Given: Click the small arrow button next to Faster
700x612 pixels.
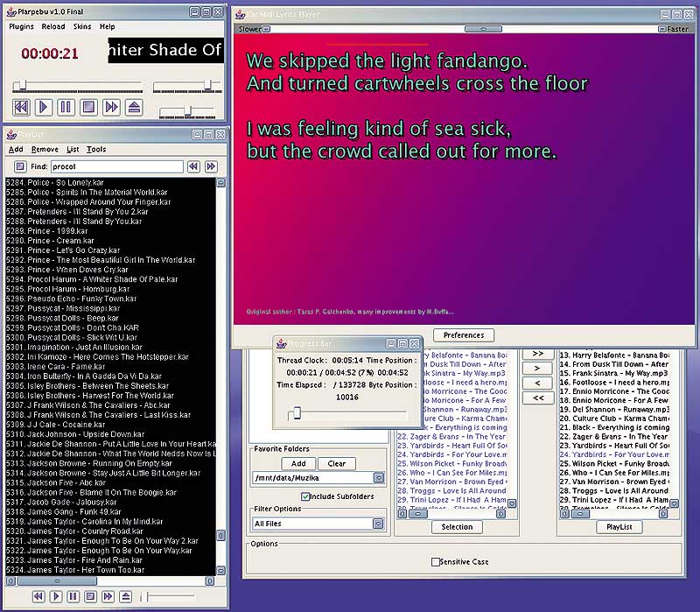Looking at the screenshot, I should [x=662, y=29].
